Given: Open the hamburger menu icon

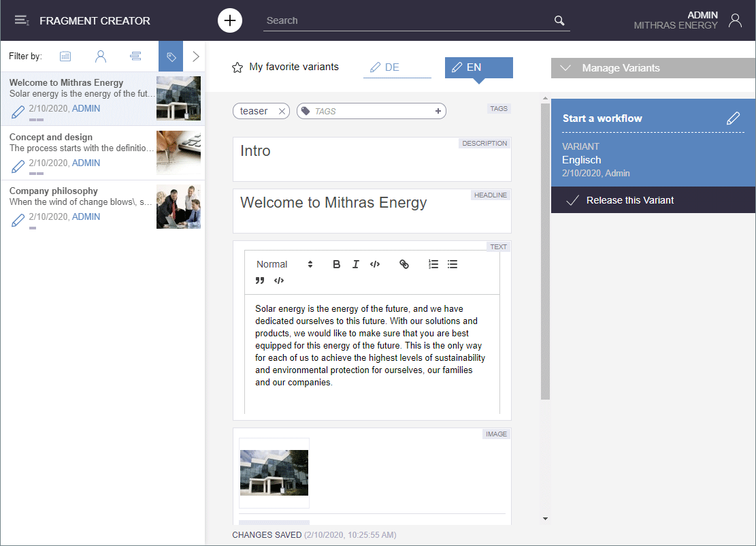Looking at the screenshot, I should tap(22, 20).
